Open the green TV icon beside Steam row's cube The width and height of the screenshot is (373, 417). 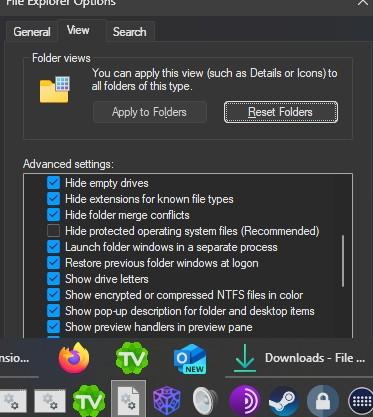[89, 401]
